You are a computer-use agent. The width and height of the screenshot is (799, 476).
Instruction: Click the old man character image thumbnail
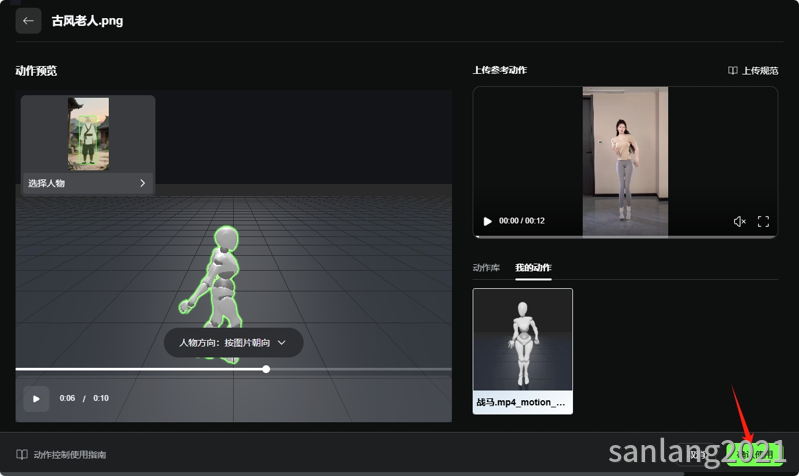pyautogui.click(x=88, y=134)
